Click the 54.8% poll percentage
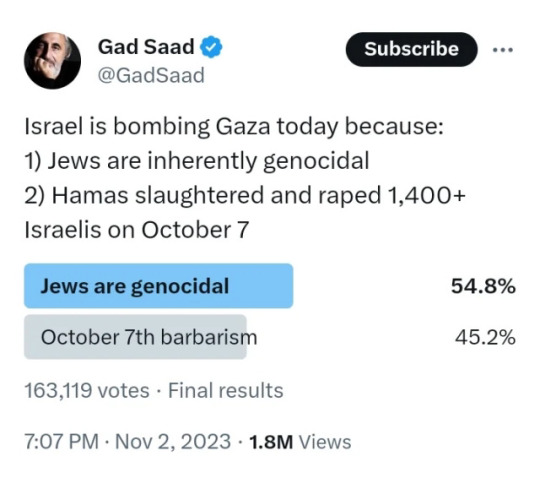The height and width of the screenshot is (478, 540). coord(483,286)
